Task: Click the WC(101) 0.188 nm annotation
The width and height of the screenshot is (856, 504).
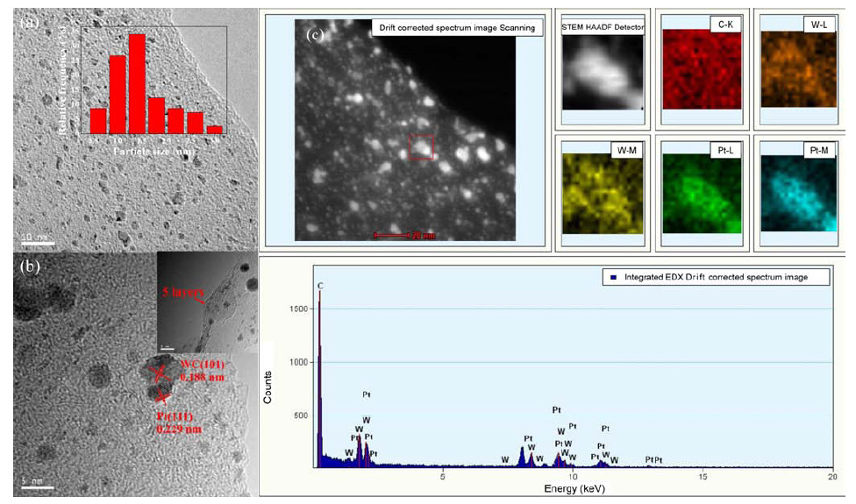Action: point(202,371)
